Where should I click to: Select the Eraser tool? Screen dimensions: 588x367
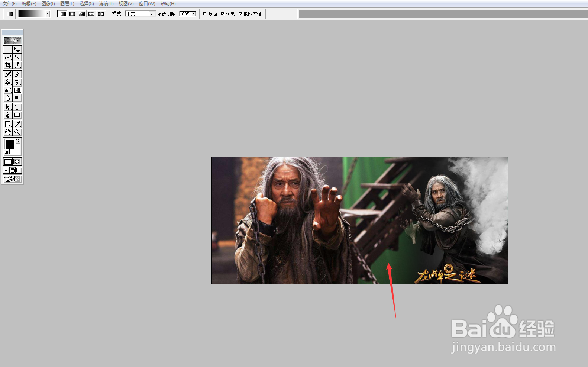point(8,90)
